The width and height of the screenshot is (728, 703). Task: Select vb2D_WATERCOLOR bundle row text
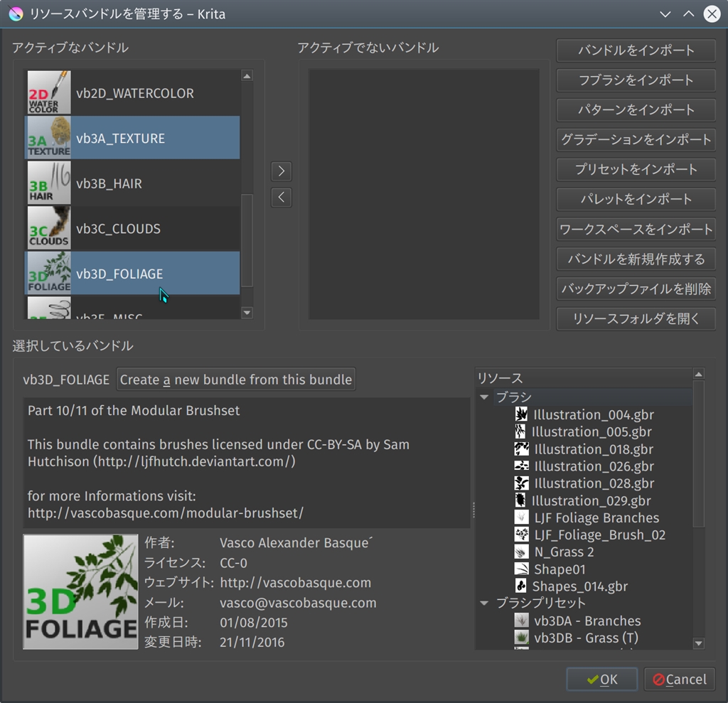tap(135, 93)
